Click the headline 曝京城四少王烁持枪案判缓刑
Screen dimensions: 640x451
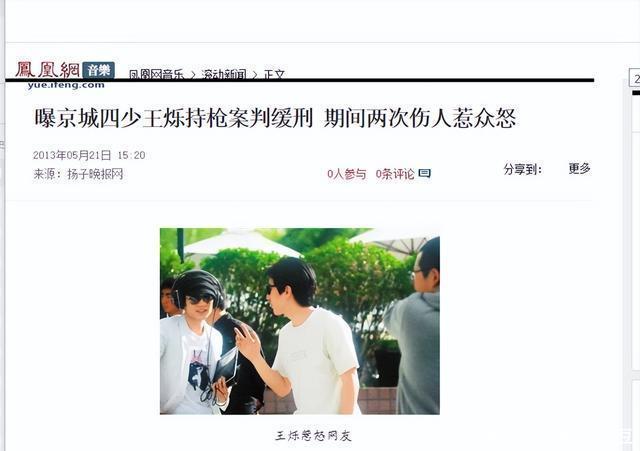tap(173, 118)
